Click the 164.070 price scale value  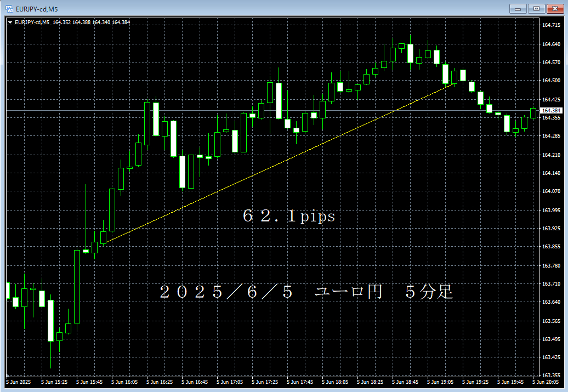click(x=551, y=191)
